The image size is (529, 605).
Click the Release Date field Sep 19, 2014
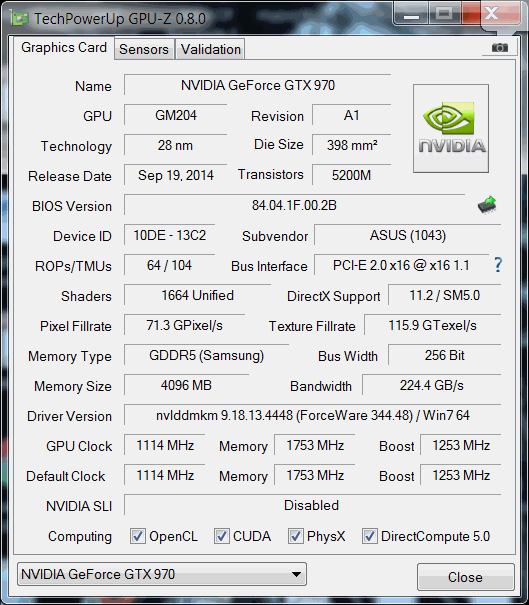click(176, 175)
